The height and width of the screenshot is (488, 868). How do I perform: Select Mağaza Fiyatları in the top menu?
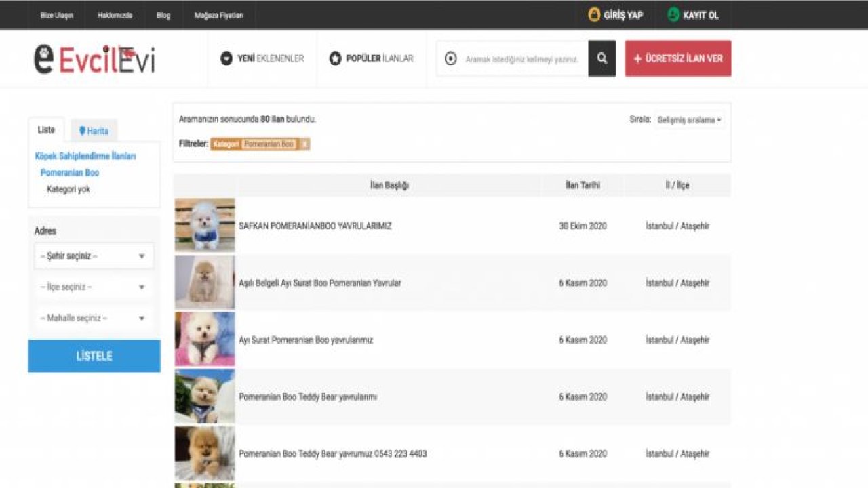coord(219,14)
